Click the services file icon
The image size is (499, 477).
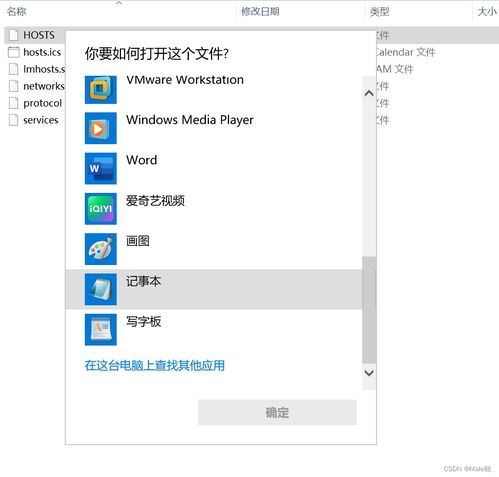coord(13,120)
